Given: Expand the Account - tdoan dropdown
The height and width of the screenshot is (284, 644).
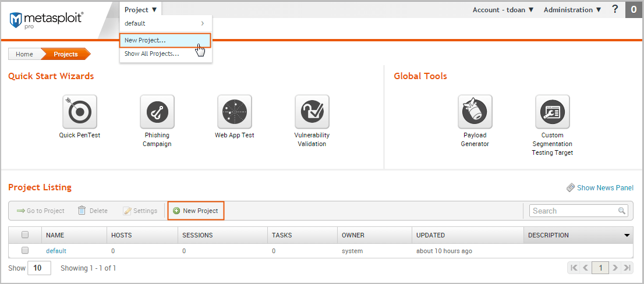Looking at the screenshot, I should click(503, 10).
